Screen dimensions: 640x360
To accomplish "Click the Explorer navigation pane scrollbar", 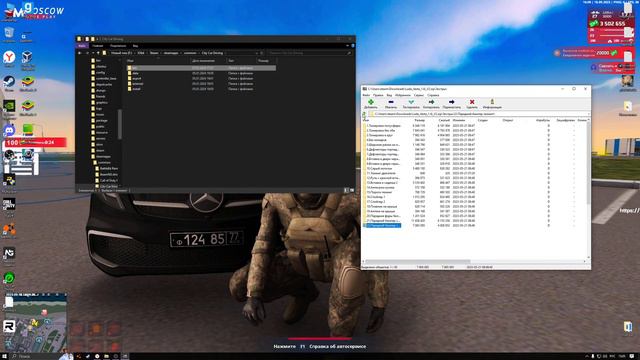I will (x=120, y=124).
